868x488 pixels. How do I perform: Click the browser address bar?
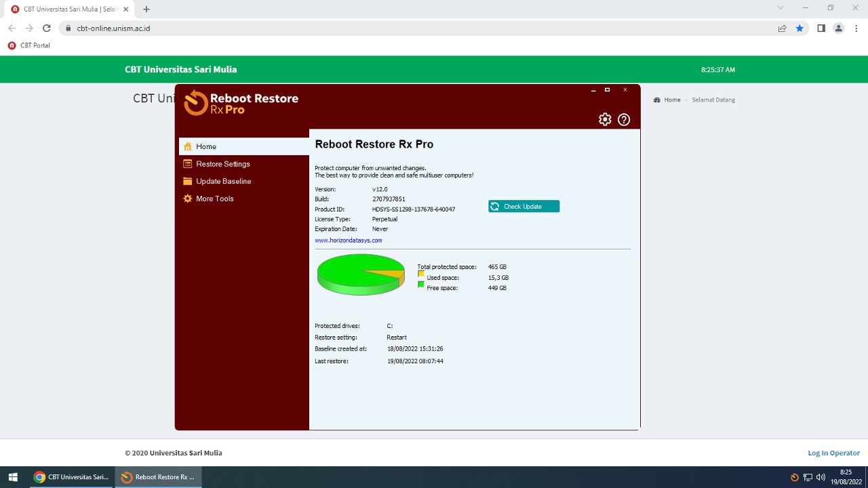pos(407,28)
